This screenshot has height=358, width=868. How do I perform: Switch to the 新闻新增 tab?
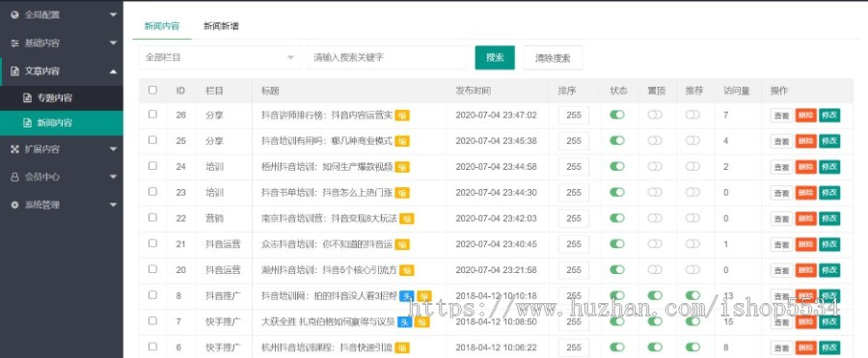pos(221,26)
